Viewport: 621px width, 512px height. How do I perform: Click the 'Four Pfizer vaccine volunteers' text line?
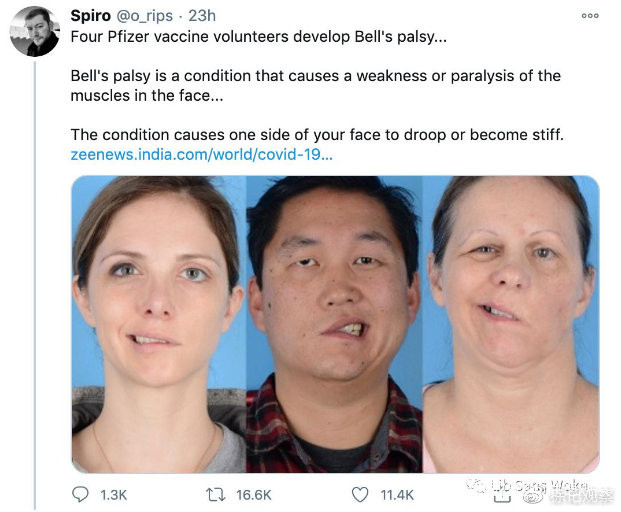[259, 37]
